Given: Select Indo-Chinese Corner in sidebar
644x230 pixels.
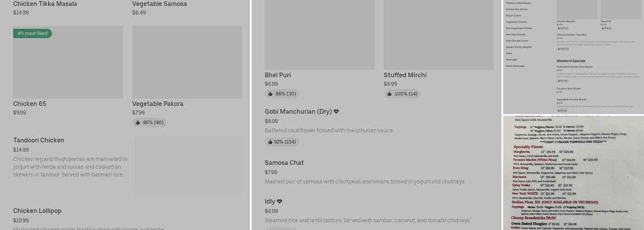Looking at the screenshot, I should coord(517,41).
